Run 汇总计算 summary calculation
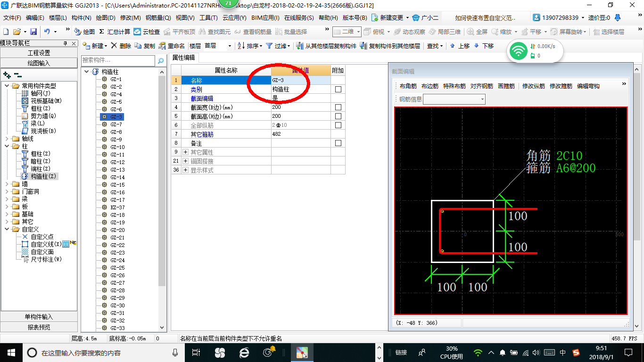 [x=115, y=32]
